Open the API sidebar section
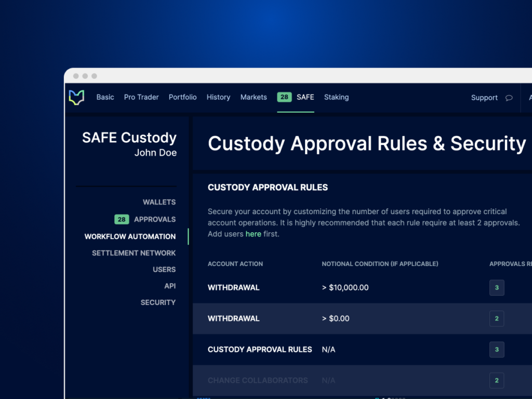This screenshot has width=532, height=399. [x=170, y=286]
